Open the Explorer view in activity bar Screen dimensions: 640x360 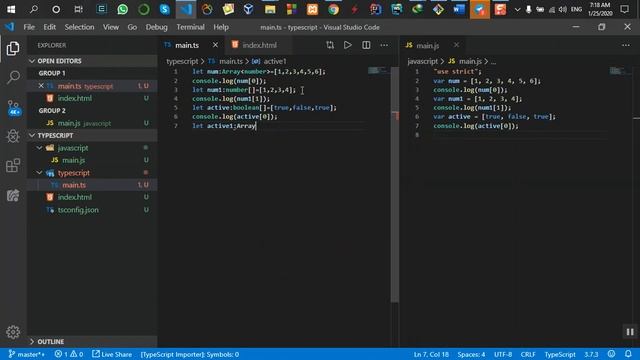click(x=13, y=49)
